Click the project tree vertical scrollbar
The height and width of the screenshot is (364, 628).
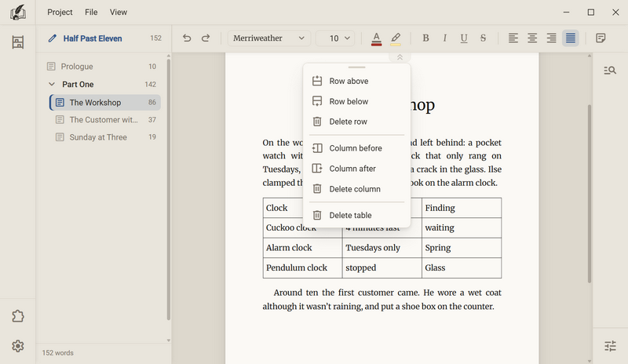pos(169,189)
